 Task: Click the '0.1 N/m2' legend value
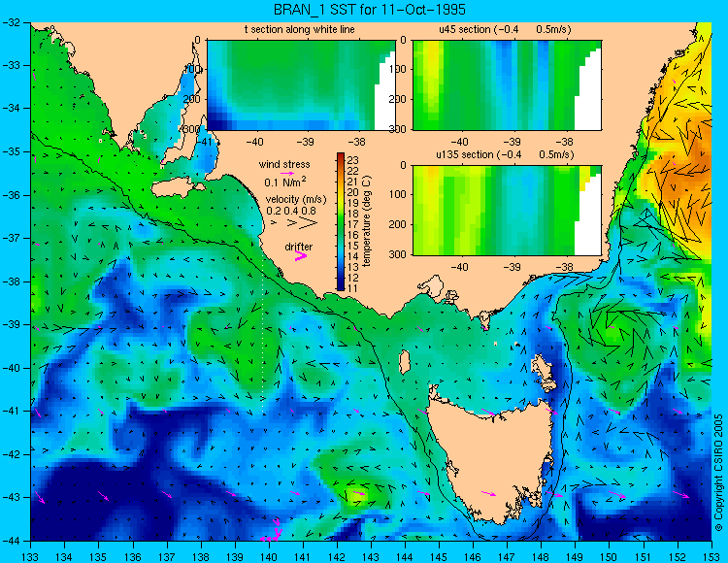285,182
